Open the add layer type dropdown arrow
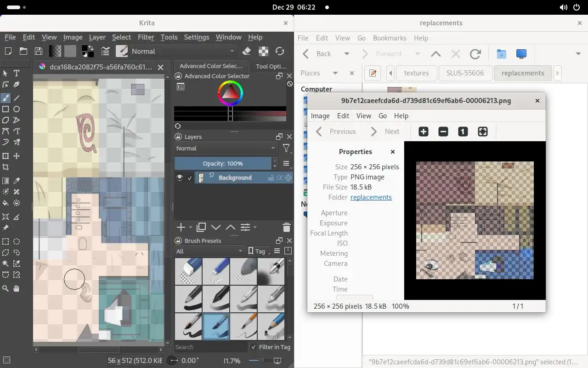Image resolution: width=588 pixels, height=368 pixels. coord(191,227)
